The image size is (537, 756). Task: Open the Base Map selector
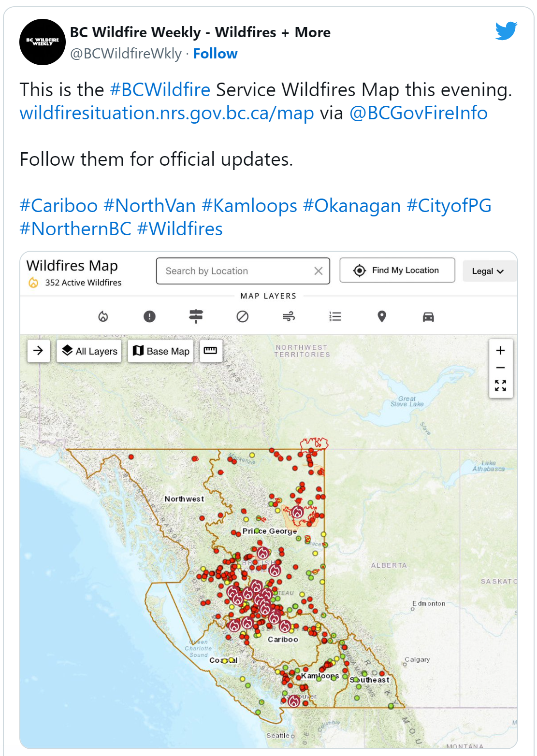click(161, 351)
